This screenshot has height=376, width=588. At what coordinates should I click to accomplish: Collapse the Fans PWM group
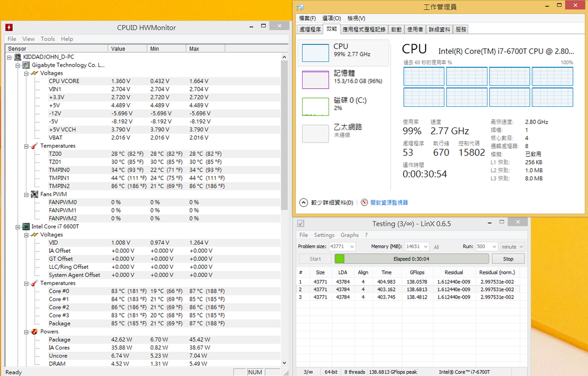pyautogui.click(x=26, y=195)
